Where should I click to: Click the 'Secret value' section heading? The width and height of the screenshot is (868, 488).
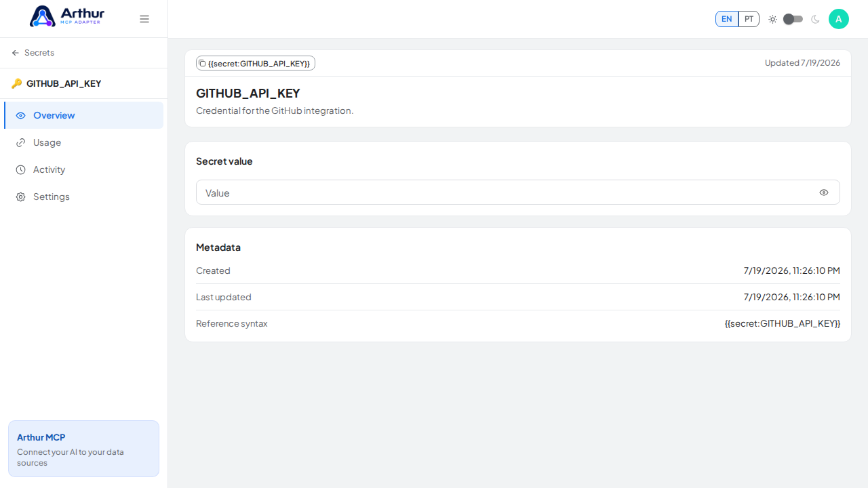pos(224,161)
